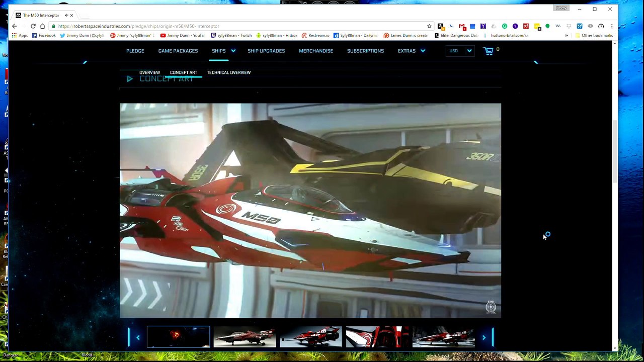
Task: Open the Gmail checker extension
Action: tap(462, 26)
